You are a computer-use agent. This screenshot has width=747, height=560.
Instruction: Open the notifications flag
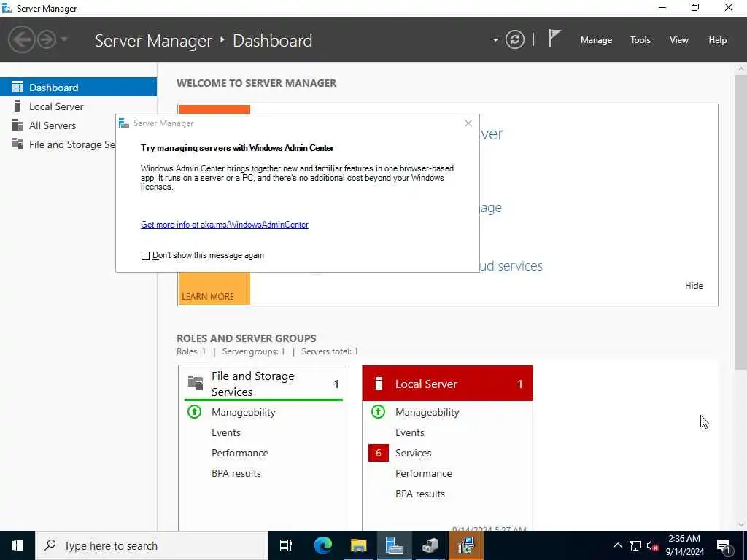tap(554, 38)
